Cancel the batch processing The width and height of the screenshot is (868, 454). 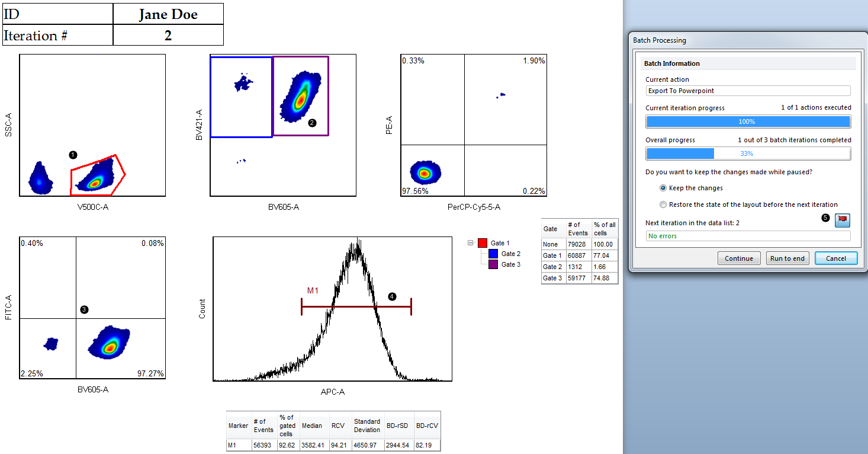836,258
